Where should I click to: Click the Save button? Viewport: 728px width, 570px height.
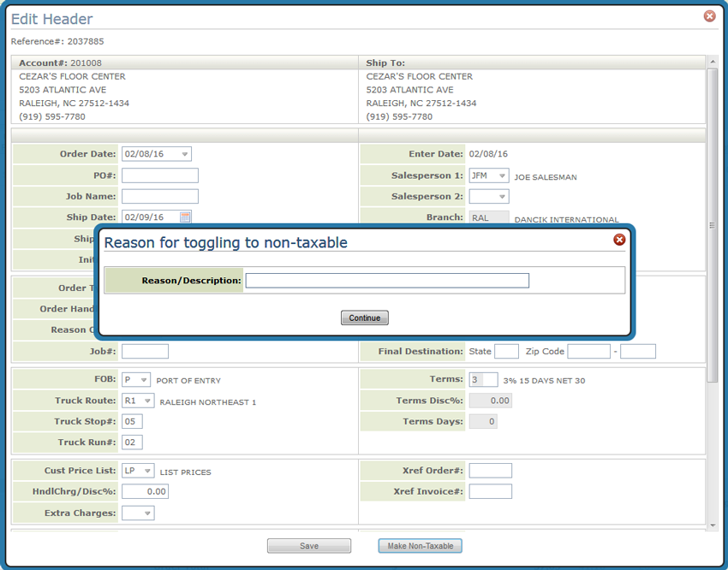(308, 546)
